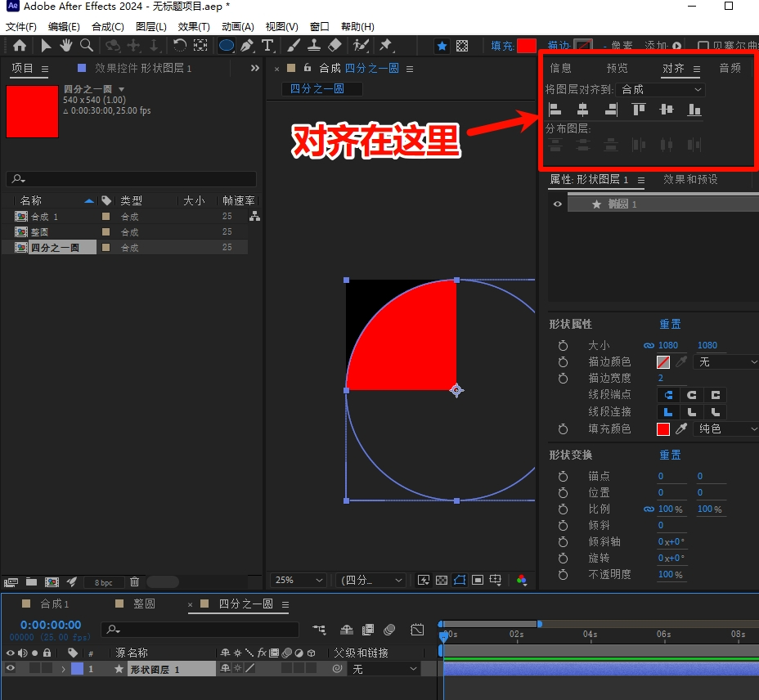Click the red fill color swatch in toolbar
This screenshot has height=700, width=759.
[526, 46]
